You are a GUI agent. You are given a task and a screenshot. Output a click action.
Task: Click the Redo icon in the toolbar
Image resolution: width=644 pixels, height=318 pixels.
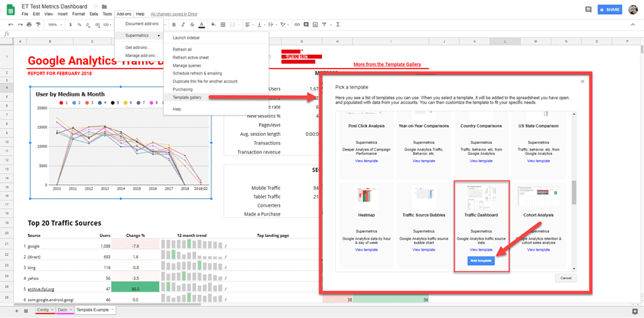pos(20,25)
